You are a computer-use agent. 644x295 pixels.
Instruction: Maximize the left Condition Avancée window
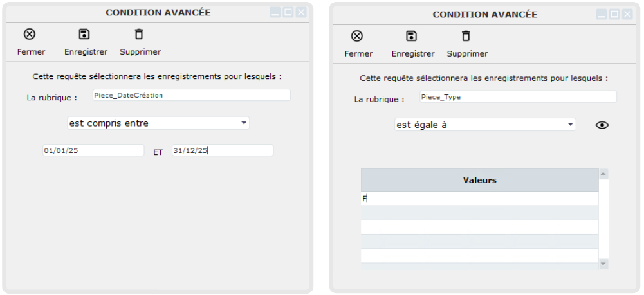pyautogui.click(x=288, y=12)
